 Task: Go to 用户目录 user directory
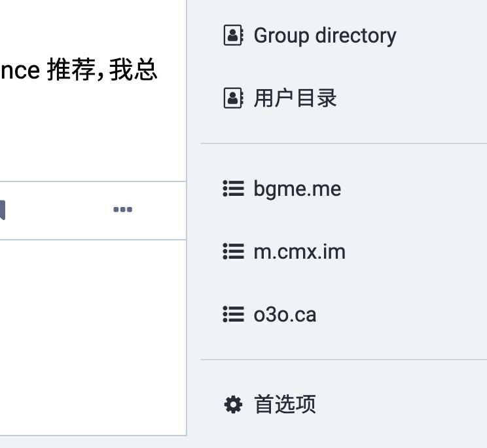pos(295,98)
